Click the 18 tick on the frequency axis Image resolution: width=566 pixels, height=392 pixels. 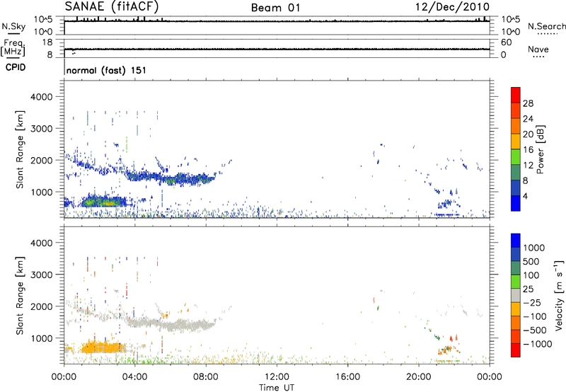tap(47, 42)
